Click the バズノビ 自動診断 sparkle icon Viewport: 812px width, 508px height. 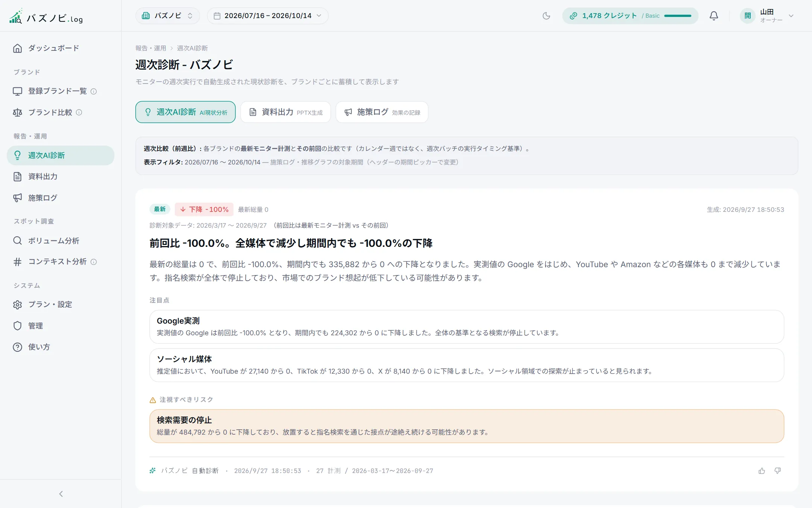click(153, 471)
